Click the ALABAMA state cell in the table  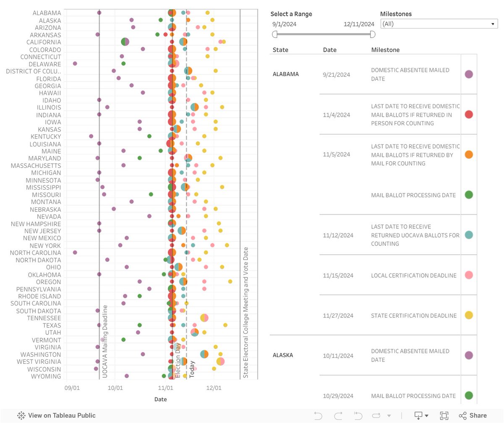click(x=286, y=74)
